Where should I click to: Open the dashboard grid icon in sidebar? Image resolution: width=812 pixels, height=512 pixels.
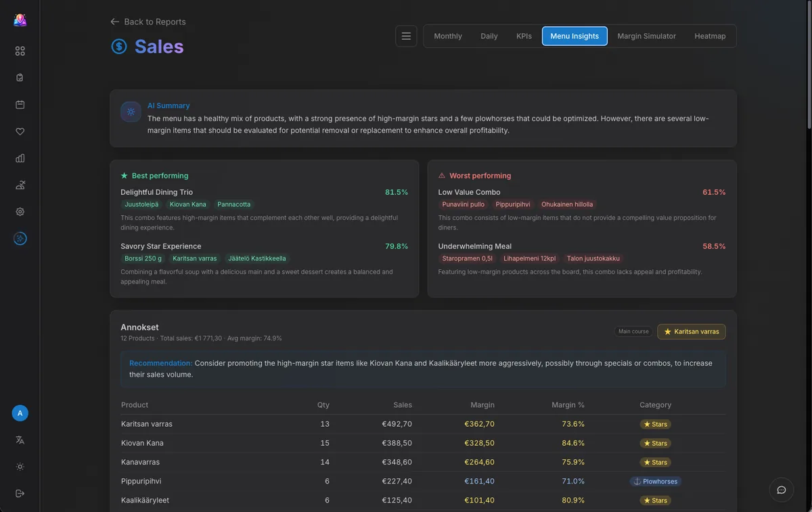coord(20,50)
